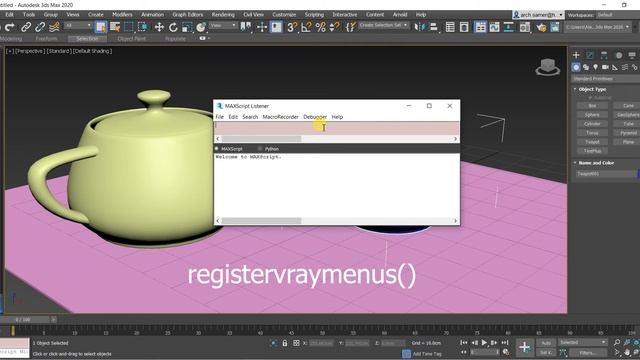Click the Mirror tool icon

click(419, 27)
